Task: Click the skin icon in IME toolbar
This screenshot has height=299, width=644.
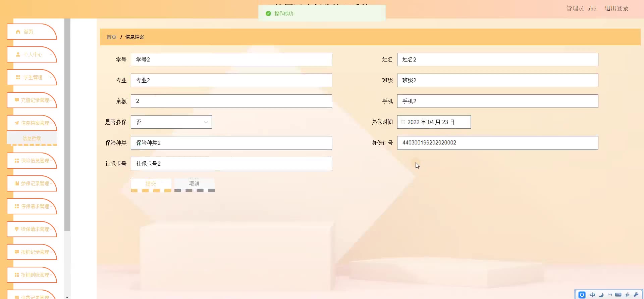Action: pos(627,295)
